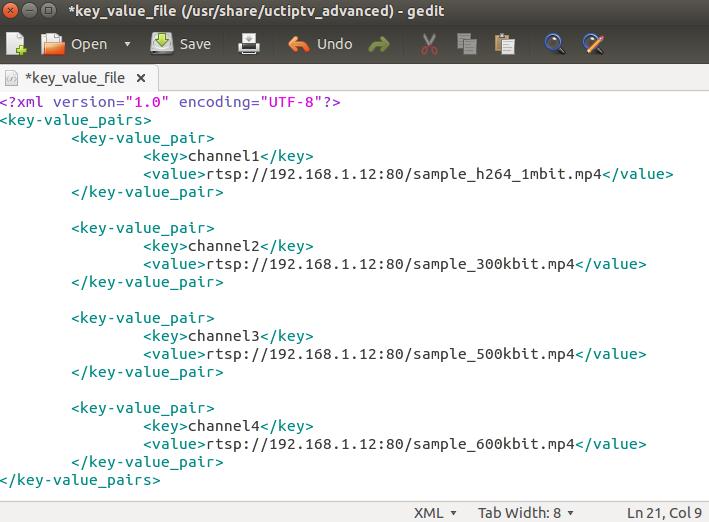Click the document icon on the tab
Image resolution: width=709 pixels, height=522 pixels.
click(x=11, y=78)
